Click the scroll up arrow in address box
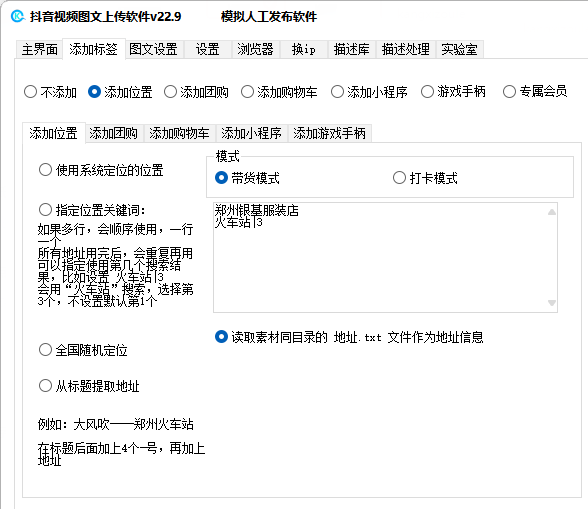This screenshot has width=588, height=509. pos(552,212)
